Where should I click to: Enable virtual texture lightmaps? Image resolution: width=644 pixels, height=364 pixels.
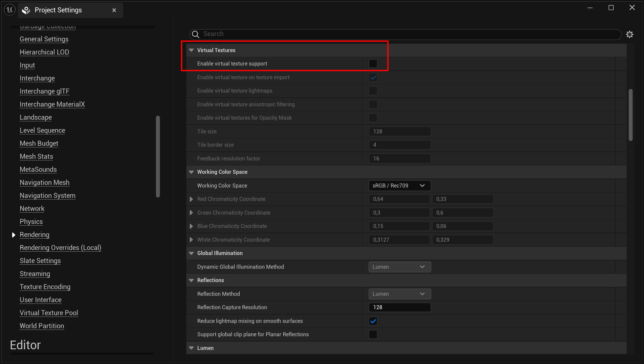point(373,91)
